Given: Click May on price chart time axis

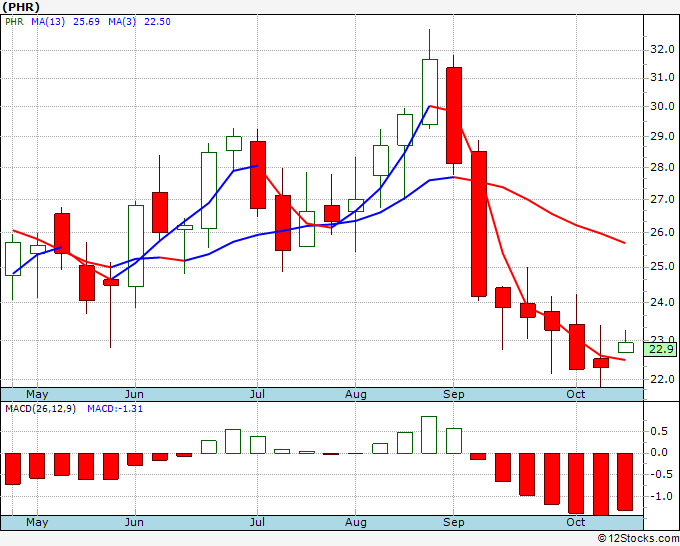Looking at the screenshot, I should 37,395.
